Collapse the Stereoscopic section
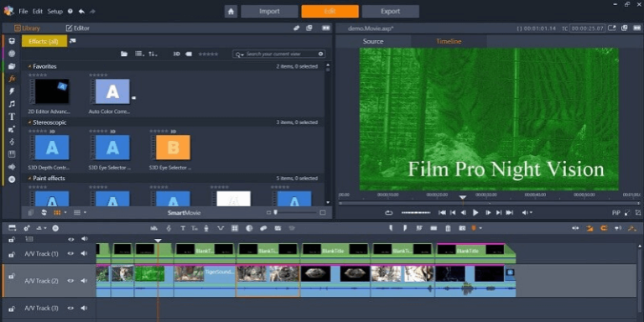Image resolution: width=644 pixels, height=322 pixels. tap(29, 122)
